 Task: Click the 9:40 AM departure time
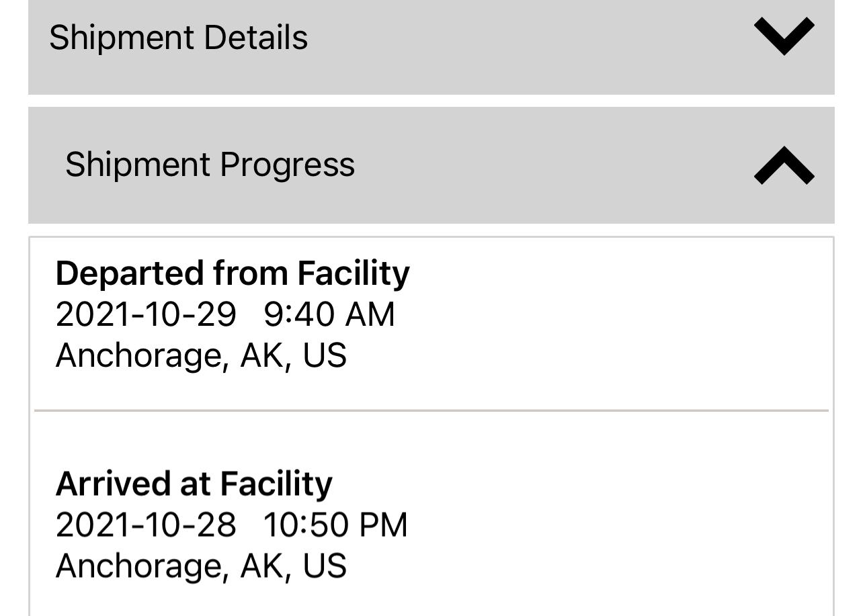[329, 314]
